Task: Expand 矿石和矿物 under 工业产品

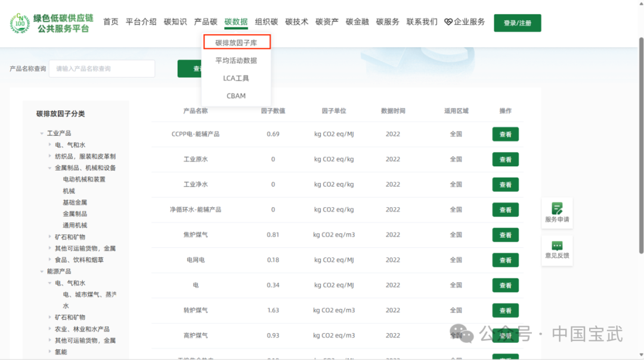Action: [x=49, y=237]
